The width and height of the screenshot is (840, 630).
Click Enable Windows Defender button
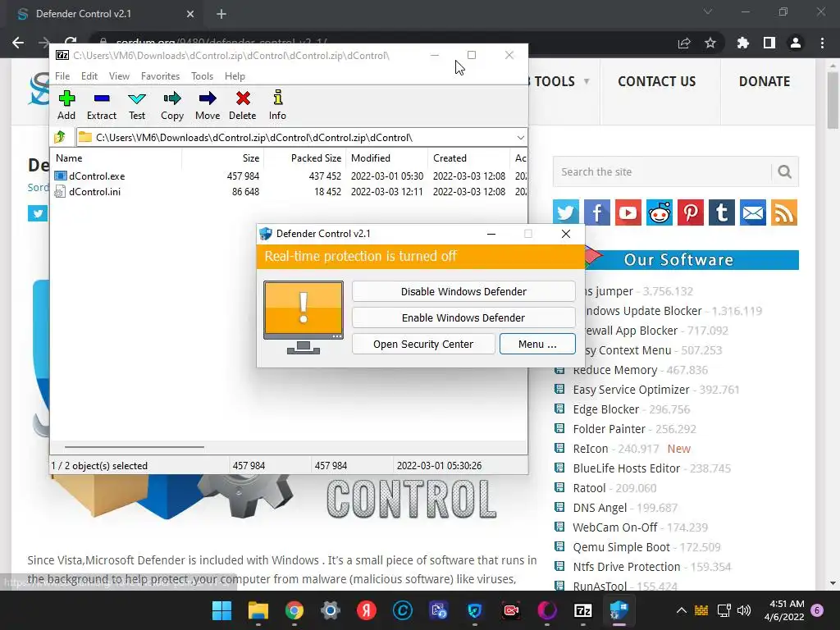[463, 317]
